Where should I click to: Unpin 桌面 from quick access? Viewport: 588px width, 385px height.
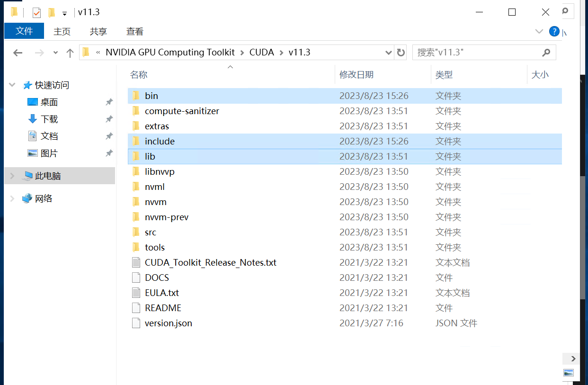(108, 102)
